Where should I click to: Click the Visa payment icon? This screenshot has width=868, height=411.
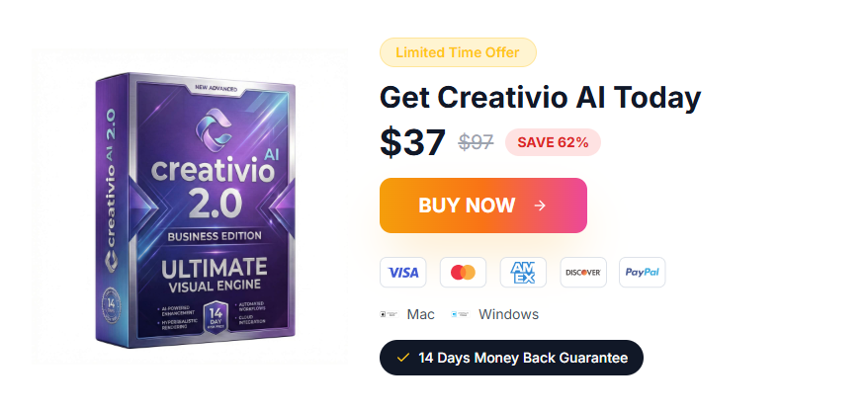[403, 272]
